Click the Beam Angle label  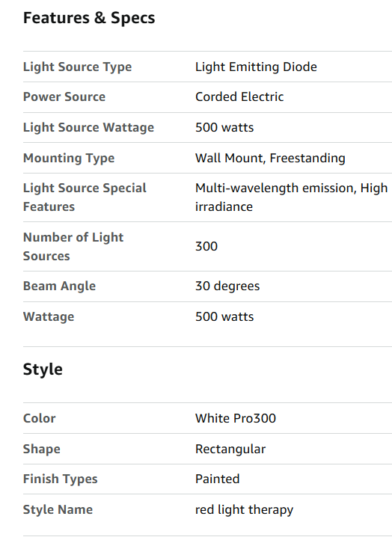pos(59,286)
